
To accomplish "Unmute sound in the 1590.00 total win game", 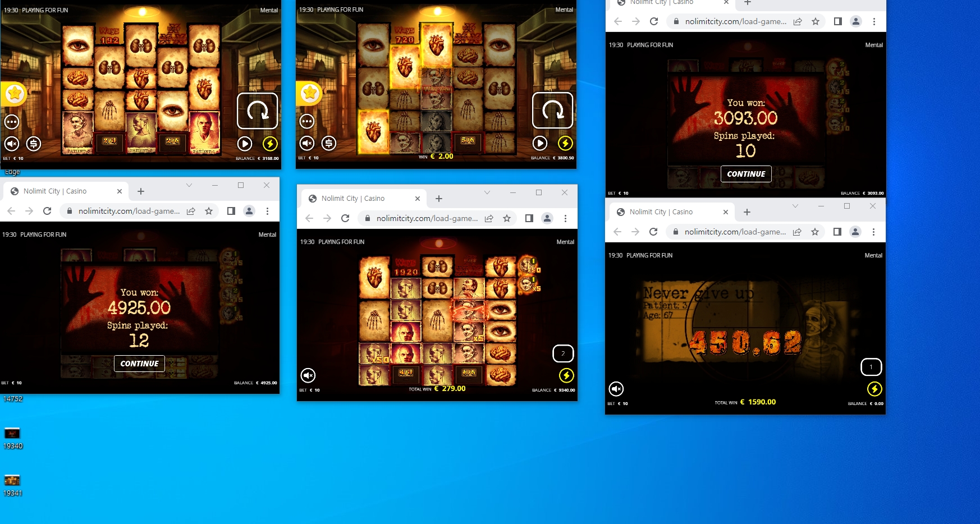I will pos(616,389).
